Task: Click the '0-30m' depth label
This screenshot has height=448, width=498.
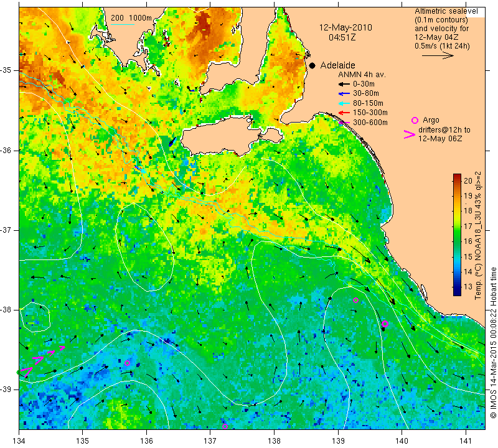Action: [x=364, y=84]
